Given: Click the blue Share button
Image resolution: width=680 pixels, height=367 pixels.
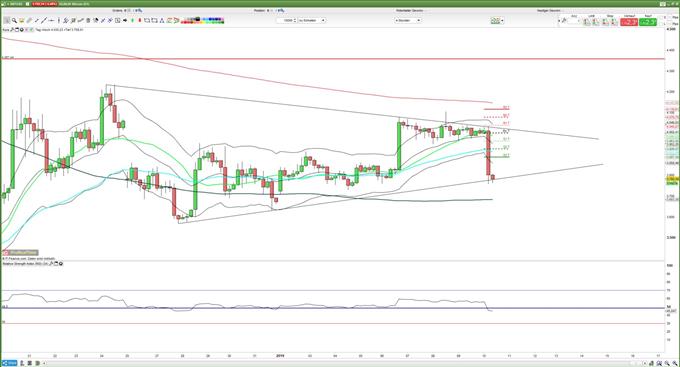Looking at the screenshot, I should click(x=9, y=363).
